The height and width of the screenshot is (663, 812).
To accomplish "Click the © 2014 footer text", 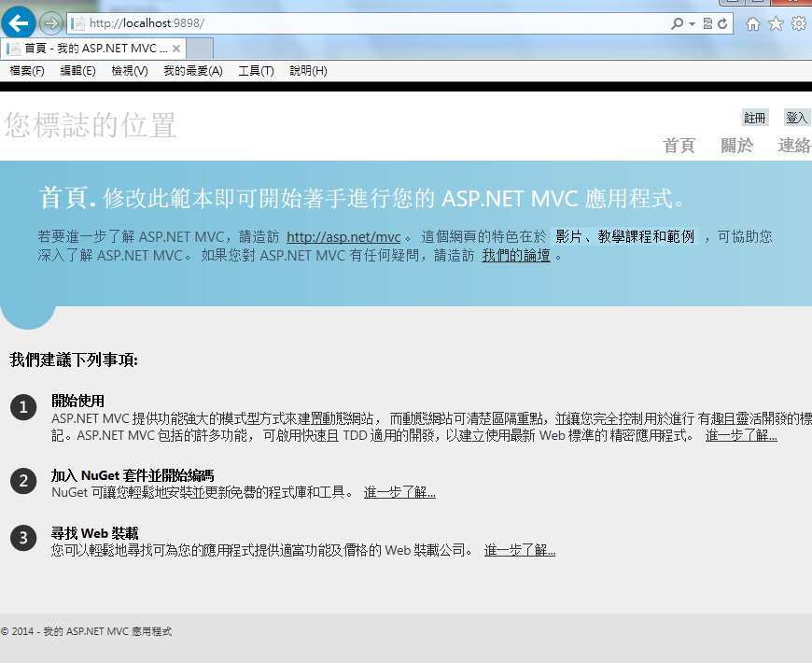I will pyautogui.click(x=86, y=631).
